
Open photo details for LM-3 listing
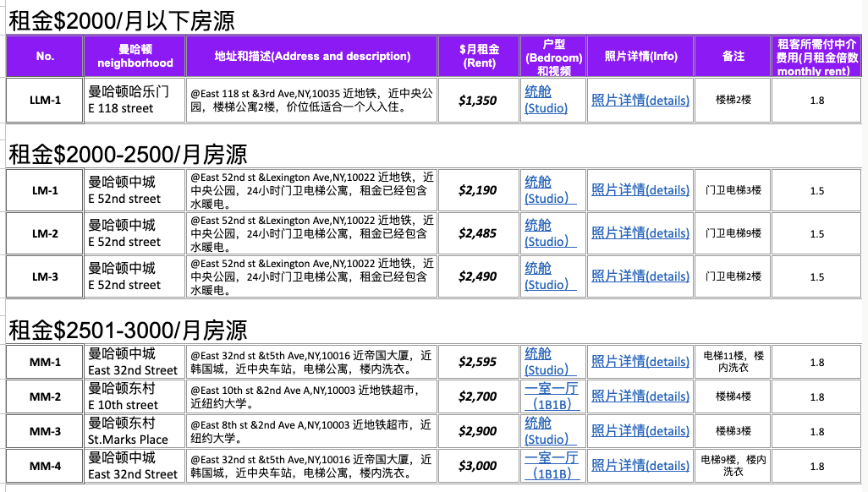[x=640, y=276]
